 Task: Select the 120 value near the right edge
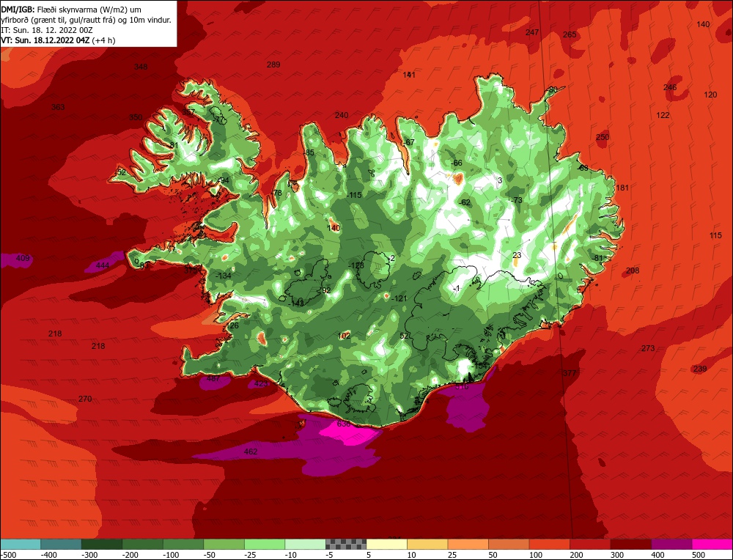(x=710, y=95)
